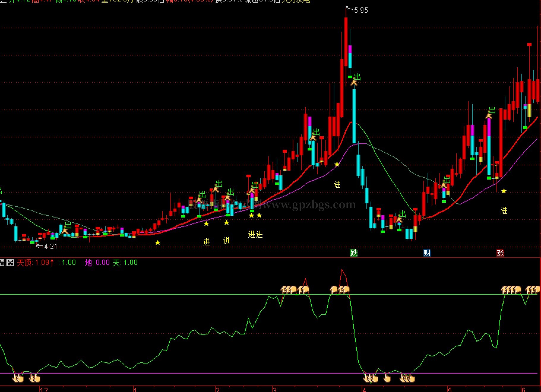Click the green 跌 marker icon
Screen dimensions: 541x392
coord(354,253)
